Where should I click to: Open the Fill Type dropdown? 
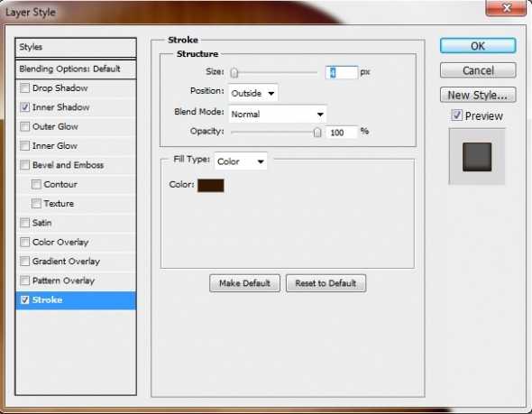tap(241, 161)
